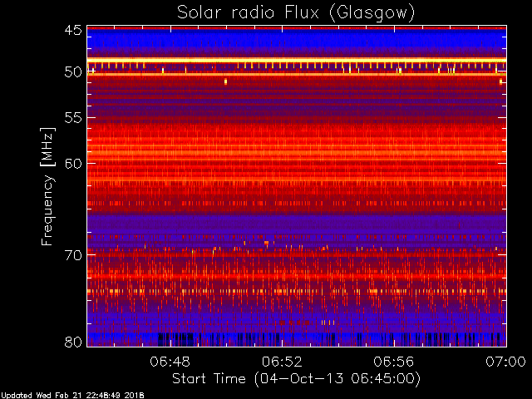Click the plot title 'Solar radio Flux (Glasgow)'
The width and height of the screenshot is (532, 399).
coord(296,13)
